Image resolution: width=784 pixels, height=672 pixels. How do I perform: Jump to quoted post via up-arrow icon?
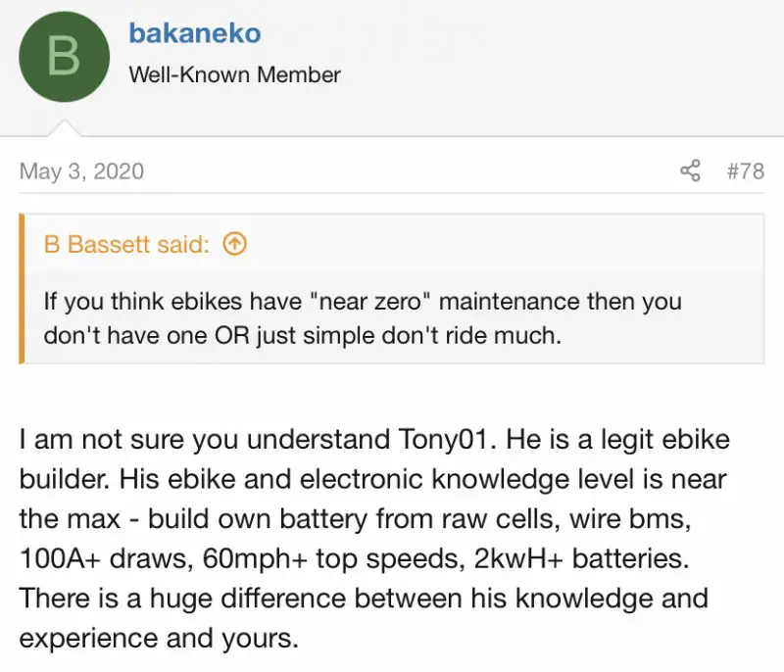pos(234,244)
